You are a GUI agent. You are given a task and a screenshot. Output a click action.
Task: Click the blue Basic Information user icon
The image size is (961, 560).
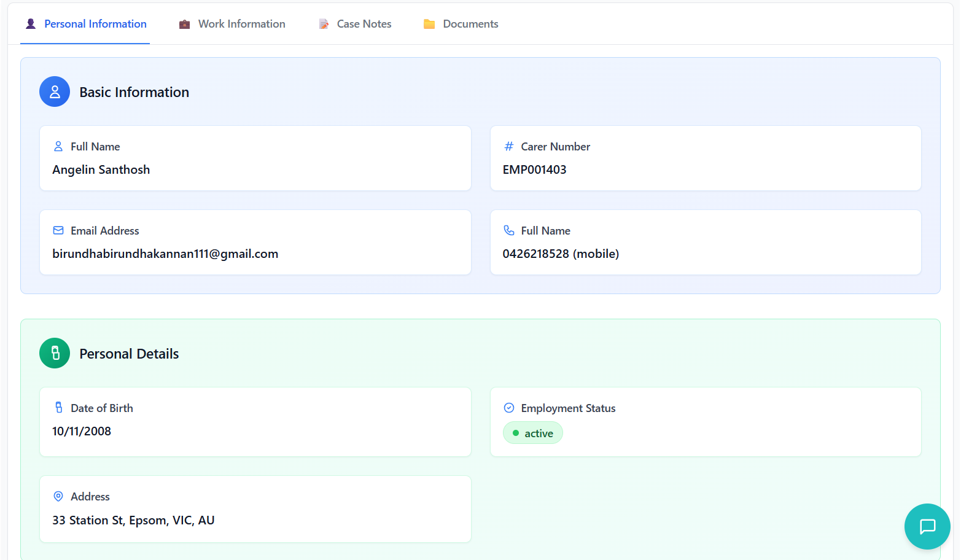click(55, 91)
